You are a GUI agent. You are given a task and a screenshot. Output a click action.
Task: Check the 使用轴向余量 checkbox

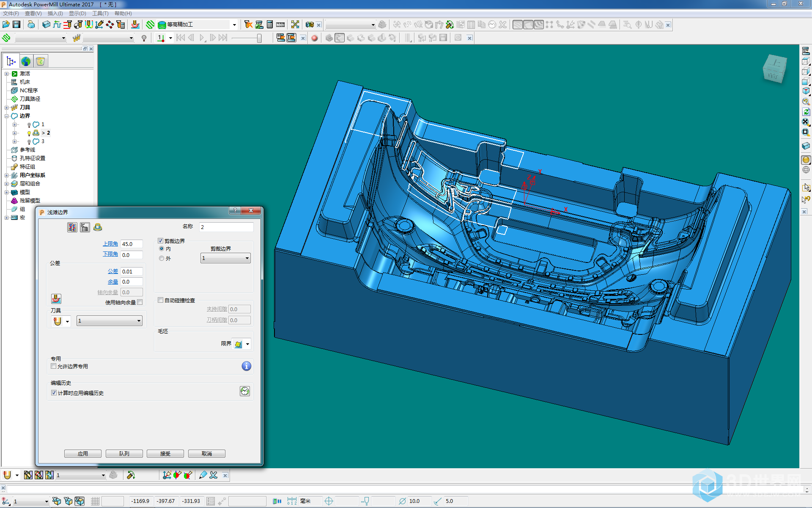pos(140,302)
